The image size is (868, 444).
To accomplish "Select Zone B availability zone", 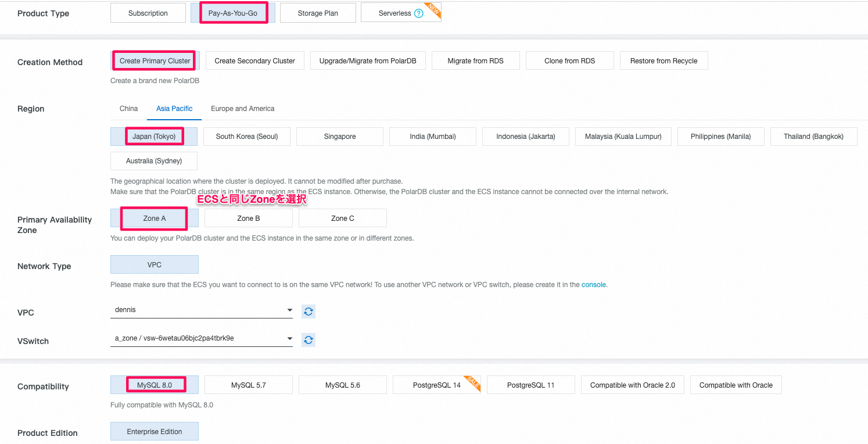I will tap(249, 219).
